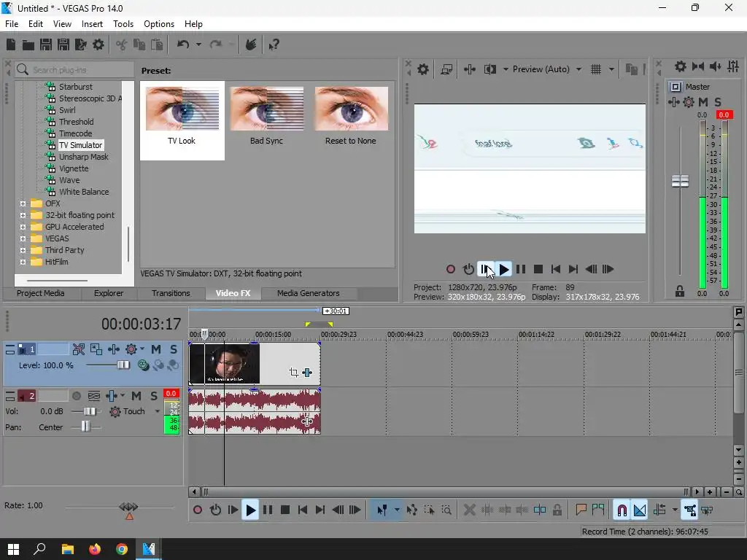The height and width of the screenshot is (560, 747).
Task: Open the File menu
Action: pos(12,24)
